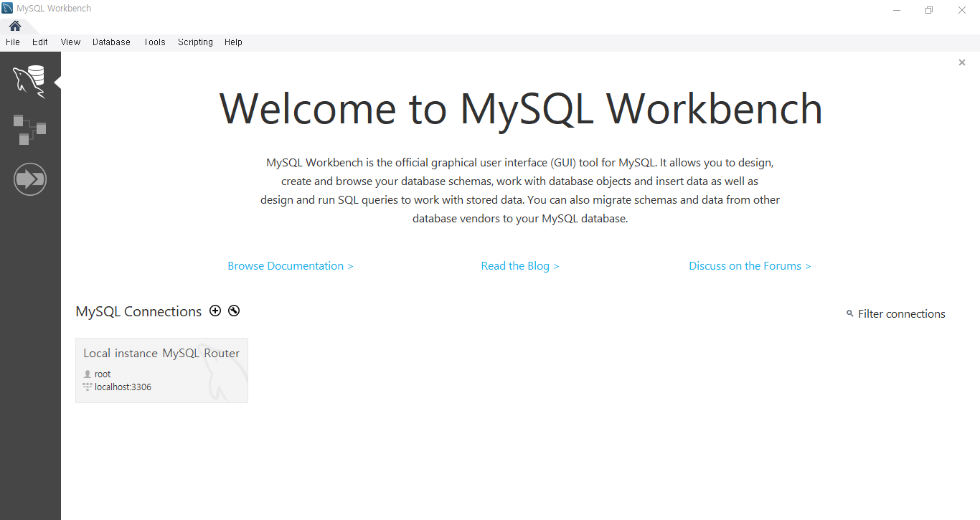Click the Filter connections search icon
Viewport: 980px width, 520px height.
(x=850, y=313)
